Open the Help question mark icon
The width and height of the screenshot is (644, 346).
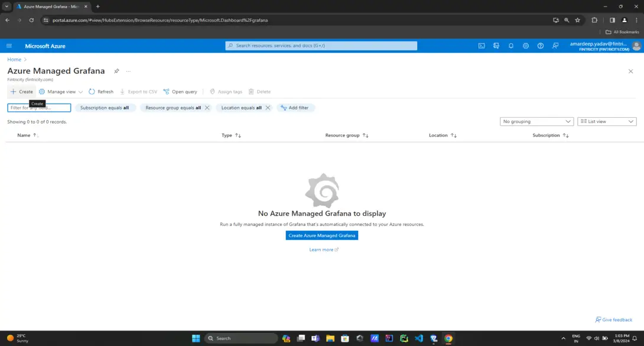[541, 46]
